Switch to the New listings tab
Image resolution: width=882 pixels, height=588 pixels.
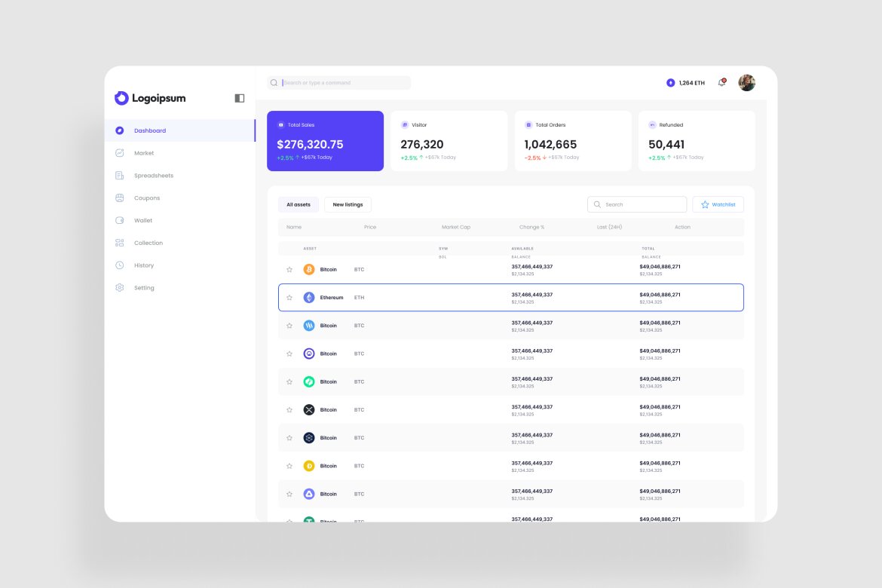click(x=348, y=204)
